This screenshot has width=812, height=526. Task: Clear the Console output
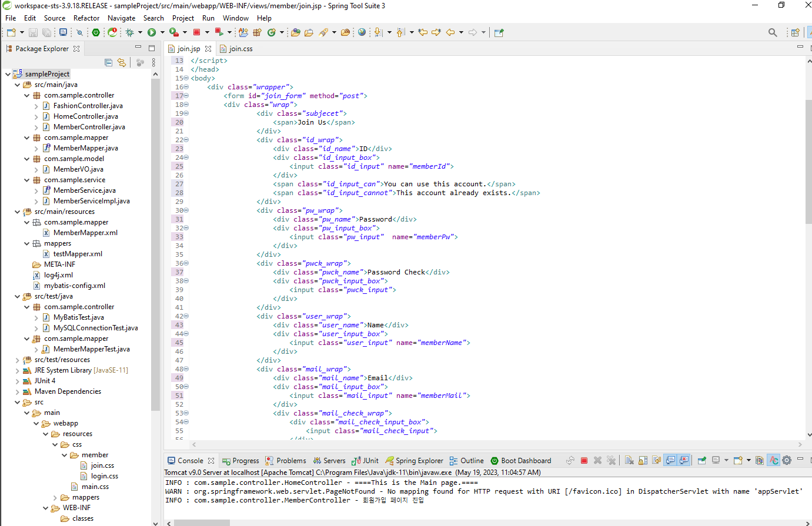coord(629,460)
